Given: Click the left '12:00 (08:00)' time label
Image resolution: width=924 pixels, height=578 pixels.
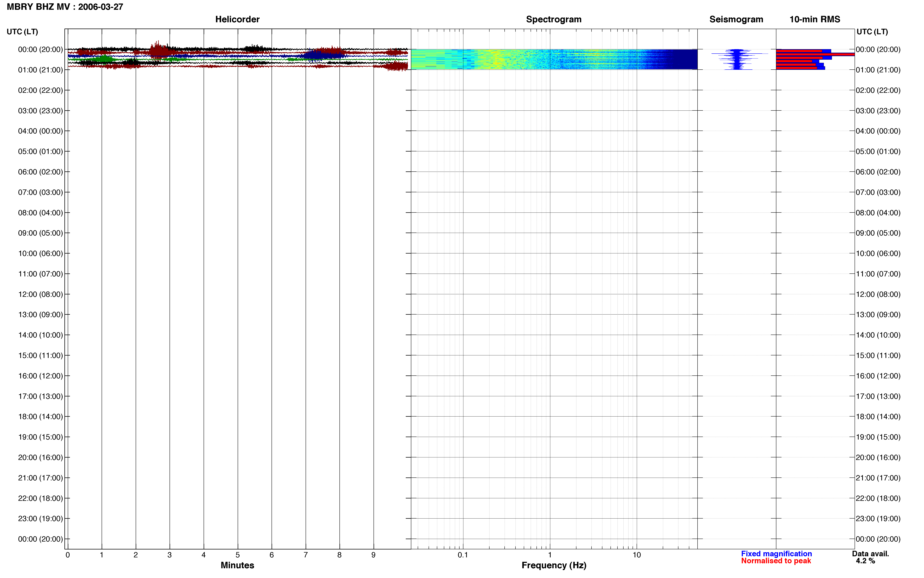Looking at the screenshot, I should 41,294.
